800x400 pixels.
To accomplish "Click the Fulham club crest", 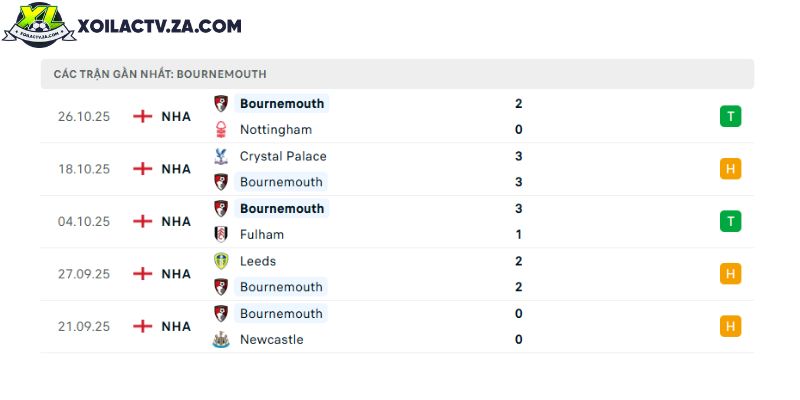I will (221, 235).
